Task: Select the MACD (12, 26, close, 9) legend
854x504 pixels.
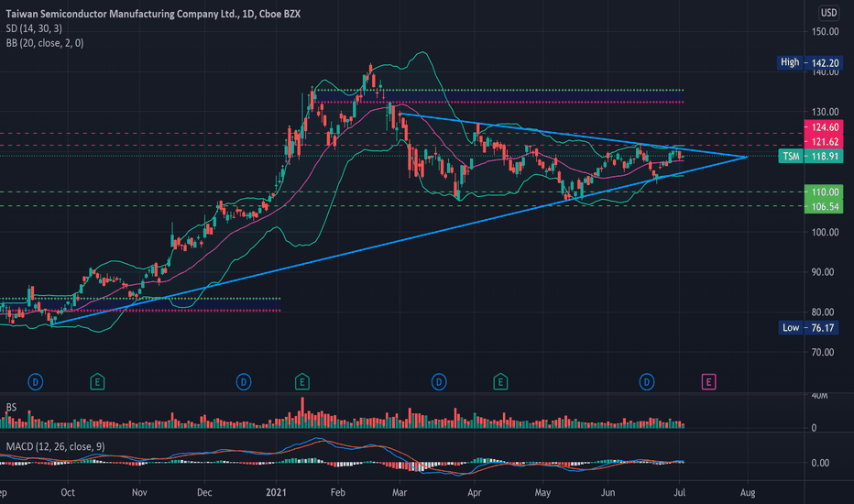Action: coord(56,446)
